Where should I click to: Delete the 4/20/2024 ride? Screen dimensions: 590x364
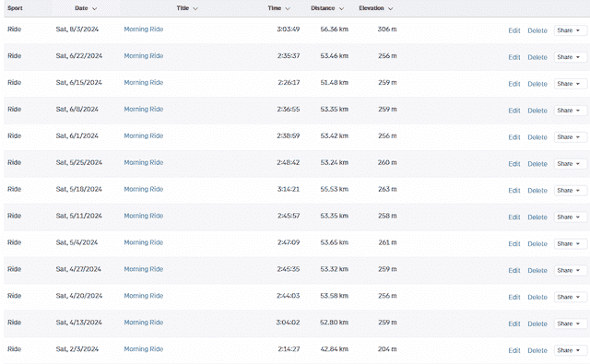[x=537, y=298]
